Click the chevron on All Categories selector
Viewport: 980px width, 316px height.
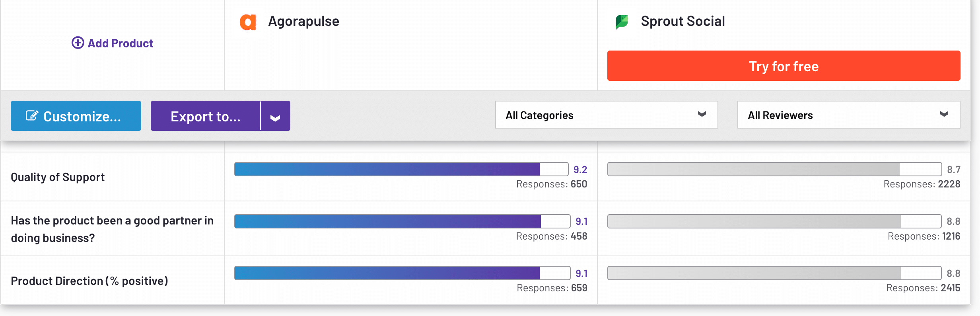(702, 115)
